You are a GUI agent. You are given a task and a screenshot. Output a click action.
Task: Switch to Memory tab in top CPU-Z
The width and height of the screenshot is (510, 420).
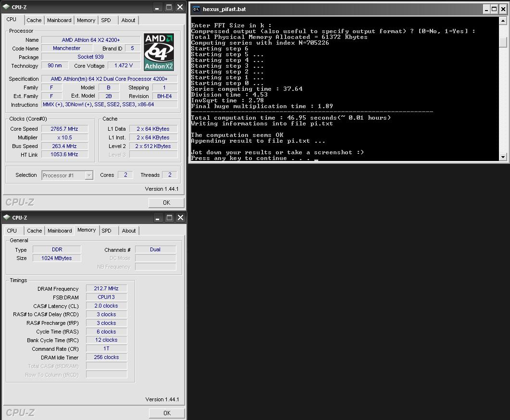click(86, 20)
